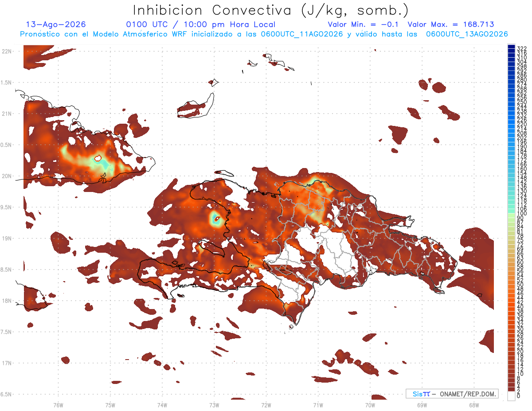Click the dark blue '322' swatch on the color scale

[x=511, y=47]
